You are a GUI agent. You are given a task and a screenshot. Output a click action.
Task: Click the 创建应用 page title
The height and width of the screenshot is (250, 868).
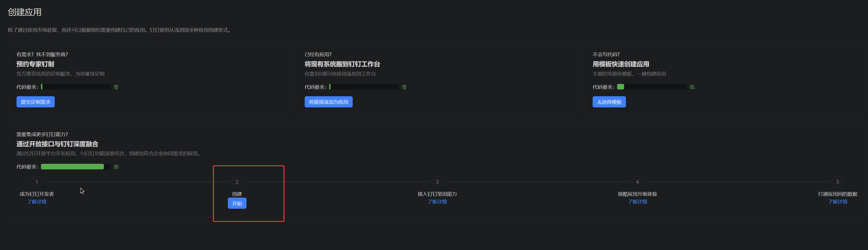pyautogui.click(x=25, y=12)
